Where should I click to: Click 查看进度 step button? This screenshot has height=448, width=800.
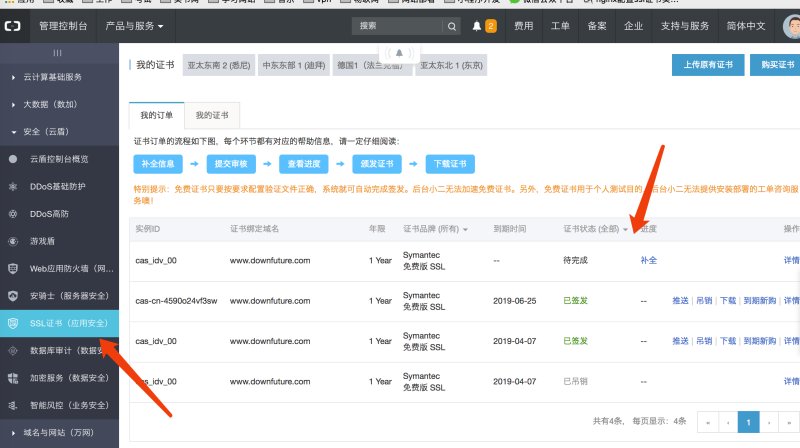pos(304,164)
